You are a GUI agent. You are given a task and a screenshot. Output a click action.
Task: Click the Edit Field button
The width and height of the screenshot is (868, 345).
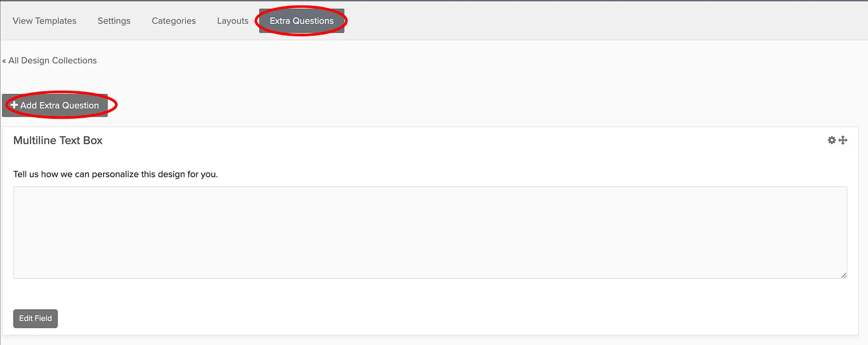point(35,318)
